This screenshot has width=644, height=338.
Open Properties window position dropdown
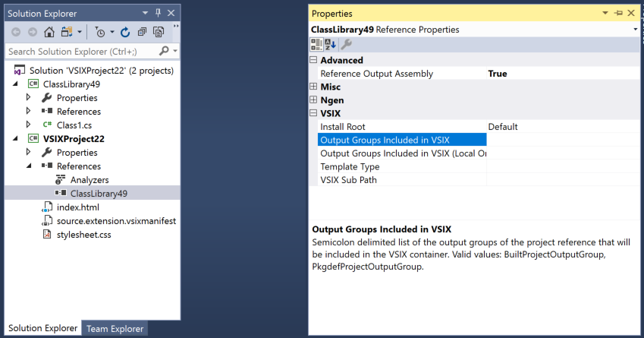click(605, 13)
